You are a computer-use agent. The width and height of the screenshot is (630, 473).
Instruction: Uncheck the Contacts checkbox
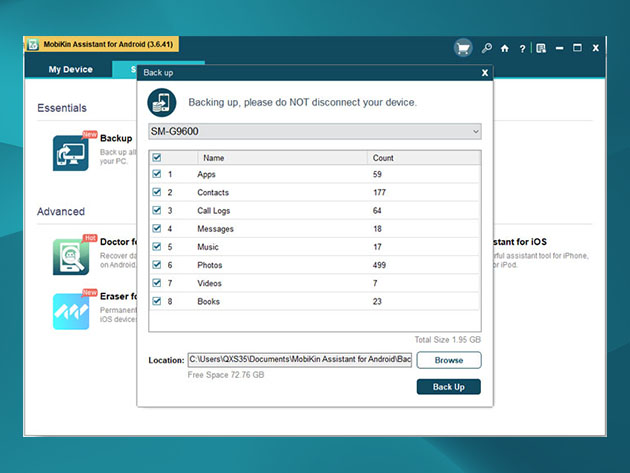[x=157, y=192]
